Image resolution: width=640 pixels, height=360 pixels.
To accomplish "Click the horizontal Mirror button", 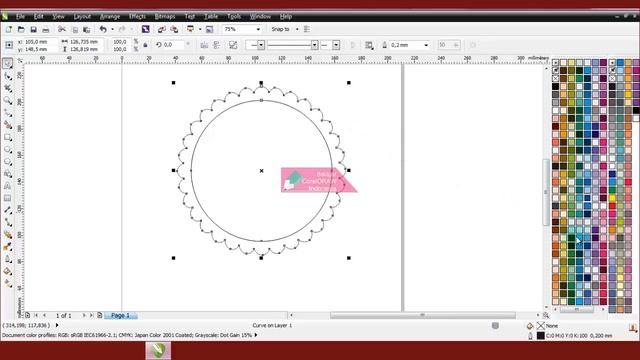I will (x=204, y=45).
